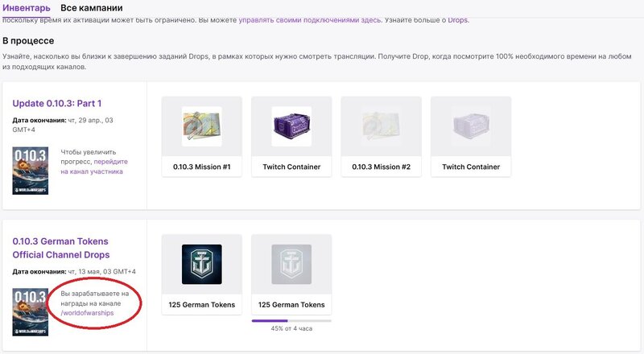Open 0.10.3 German Tokens Official Channel Drops link
Screen dimensions: 644x354
pyautogui.click(x=61, y=248)
